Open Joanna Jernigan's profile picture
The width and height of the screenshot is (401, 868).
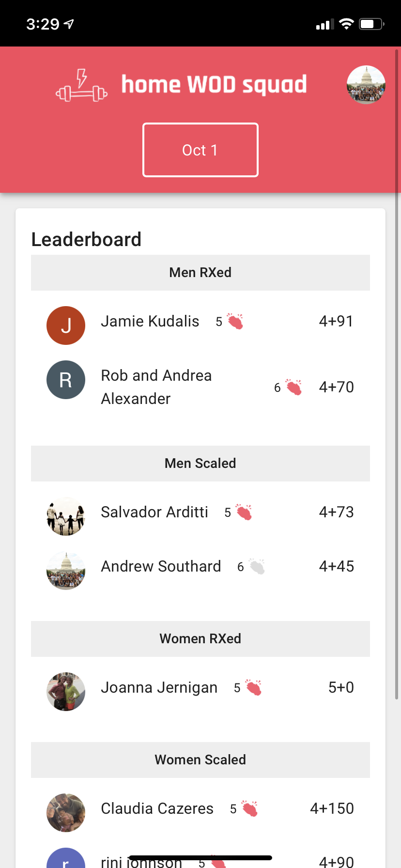click(x=66, y=692)
